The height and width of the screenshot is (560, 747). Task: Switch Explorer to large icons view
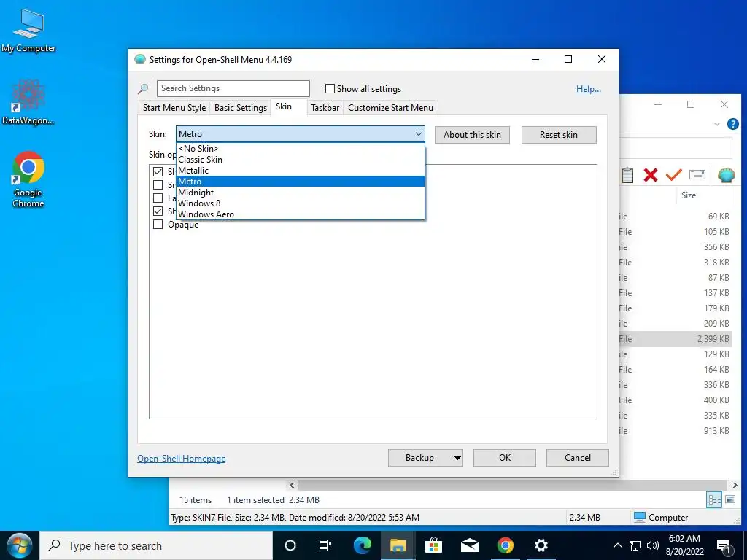pyautogui.click(x=729, y=499)
